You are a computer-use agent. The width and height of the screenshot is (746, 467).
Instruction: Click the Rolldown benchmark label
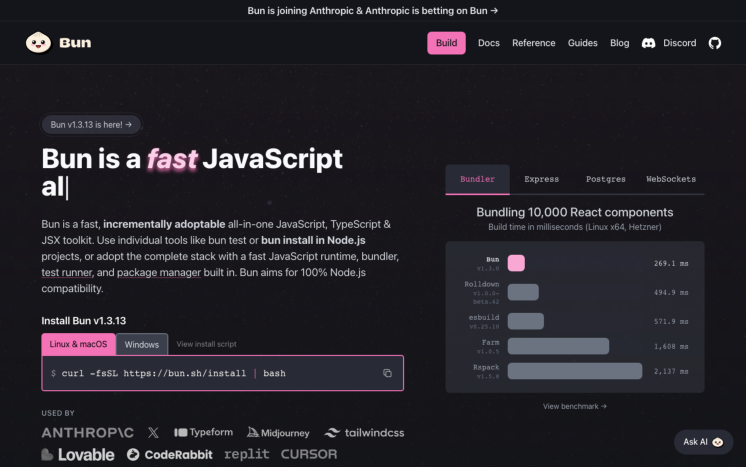coord(481,284)
